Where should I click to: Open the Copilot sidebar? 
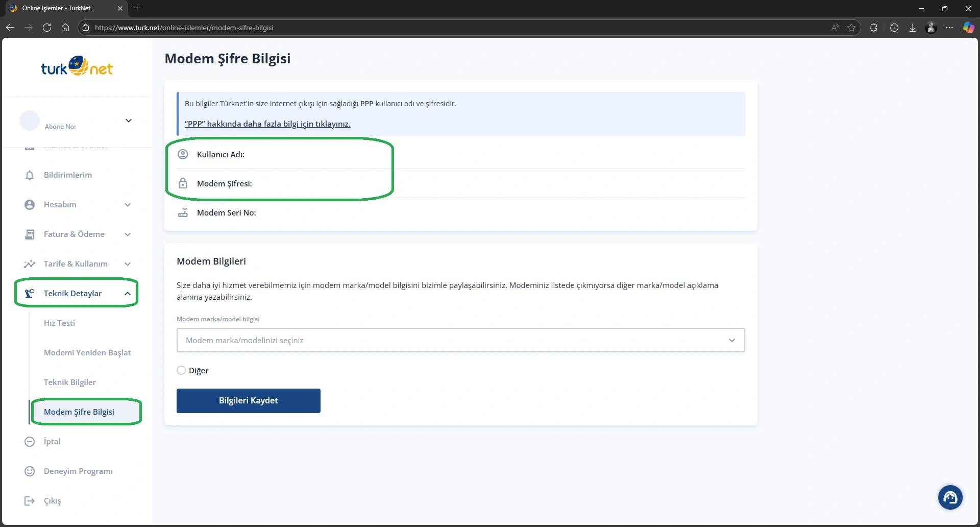968,28
